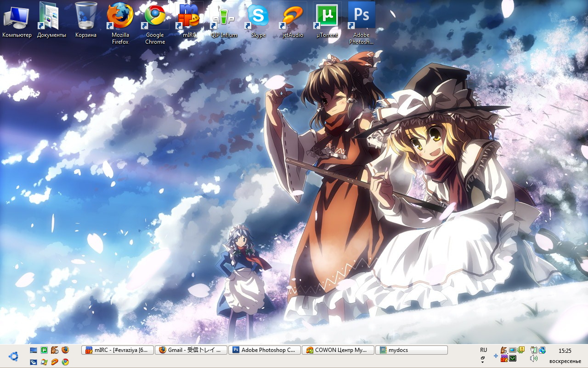Image resolution: width=588 pixels, height=368 pixels.
Task: Click the eMule tray icon
Action: click(x=504, y=350)
